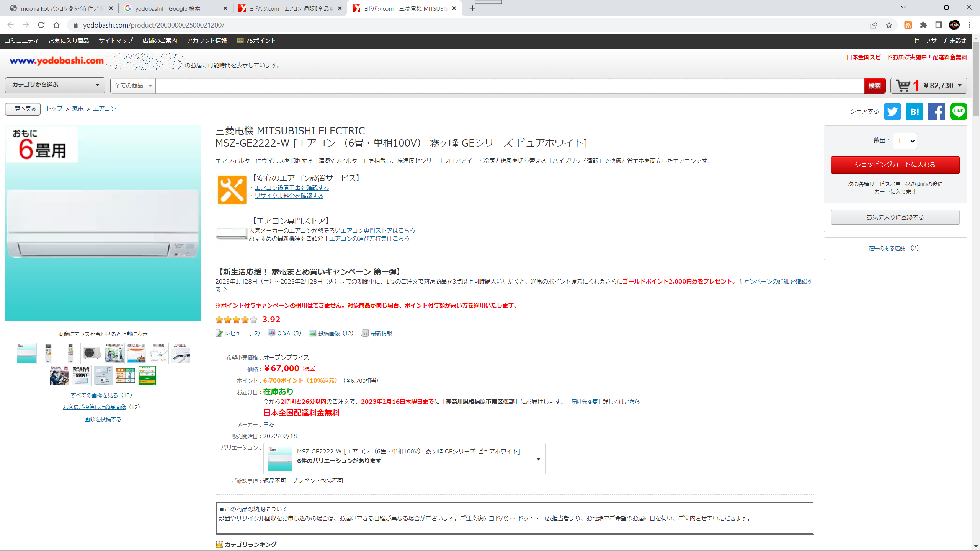Click 届け先変更 link
This screenshot has width=980, height=551.
(x=585, y=402)
